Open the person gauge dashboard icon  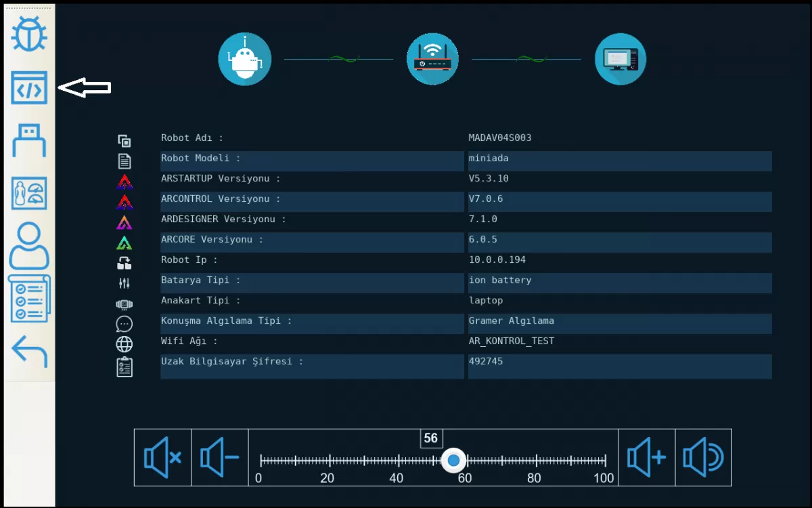point(29,193)
